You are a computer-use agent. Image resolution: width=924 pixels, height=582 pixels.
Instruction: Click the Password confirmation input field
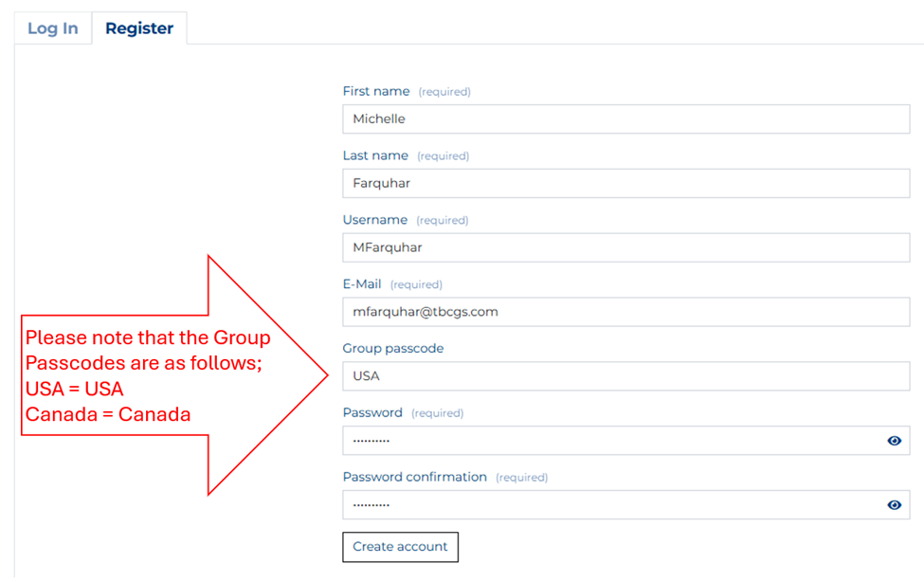(611, 504)
